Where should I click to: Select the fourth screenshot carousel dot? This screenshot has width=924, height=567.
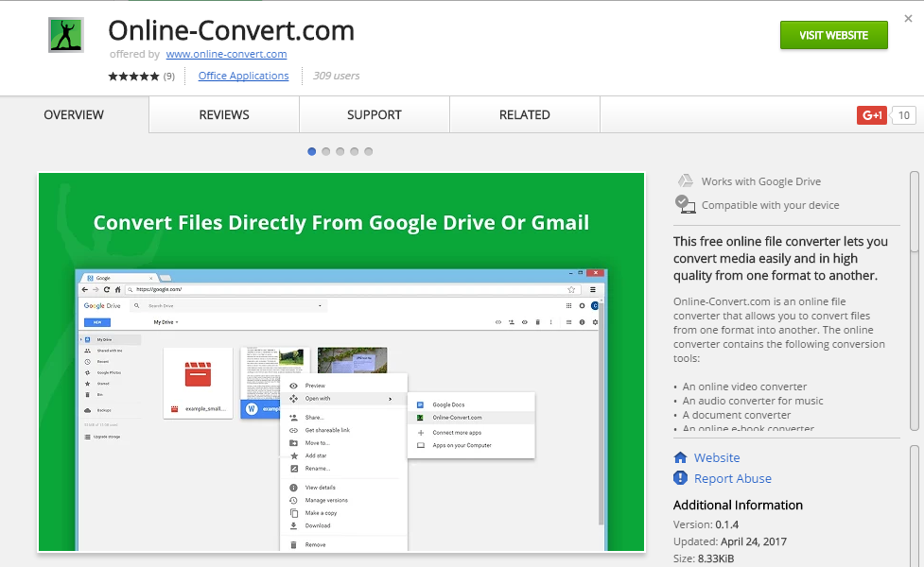(354, 151)
